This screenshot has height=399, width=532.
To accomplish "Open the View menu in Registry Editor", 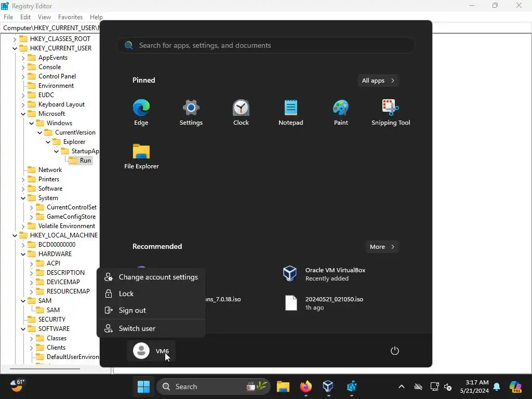I will coord(45,17).
